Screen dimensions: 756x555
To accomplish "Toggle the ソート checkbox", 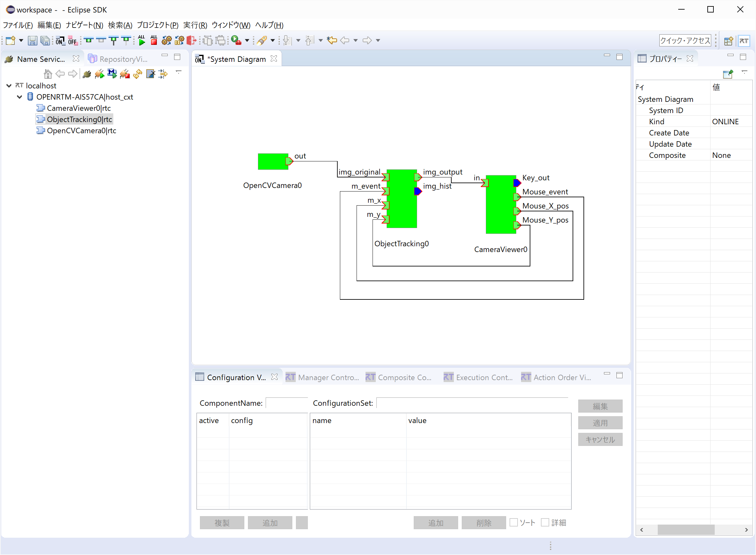I will pos(514,522).
